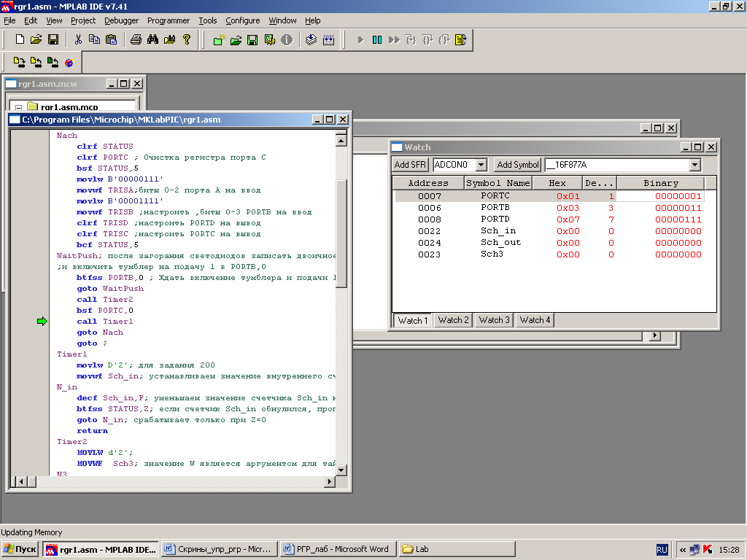Screen dimensions: 747x560
Task: Switch to the Watch 2 tab
Action: (x=453, y=320)
